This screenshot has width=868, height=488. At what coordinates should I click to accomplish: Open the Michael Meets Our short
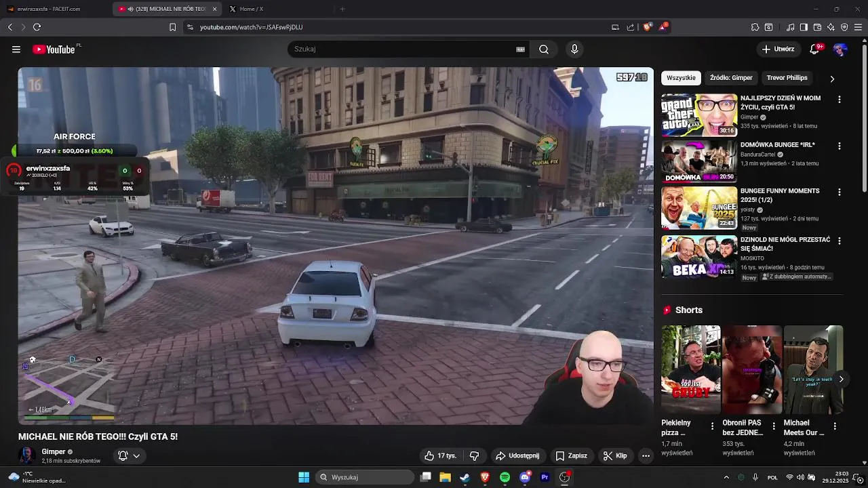[813, 369]
